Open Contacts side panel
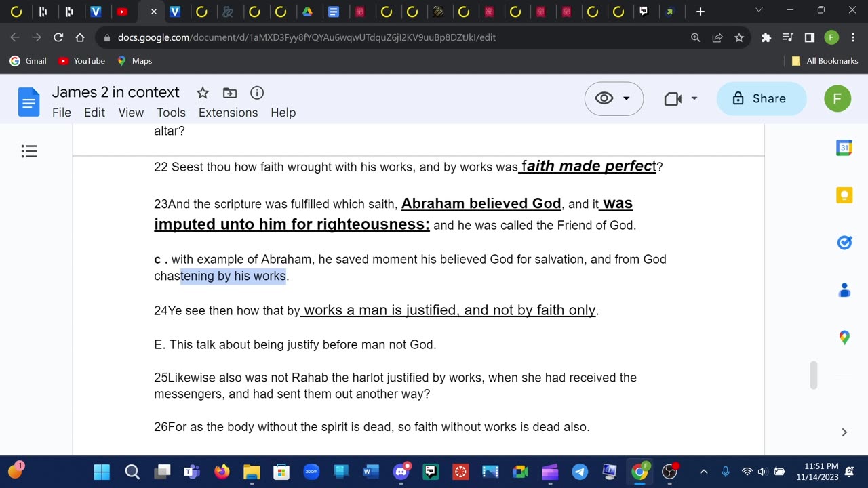868x488 pixels. tap(844, 290)
